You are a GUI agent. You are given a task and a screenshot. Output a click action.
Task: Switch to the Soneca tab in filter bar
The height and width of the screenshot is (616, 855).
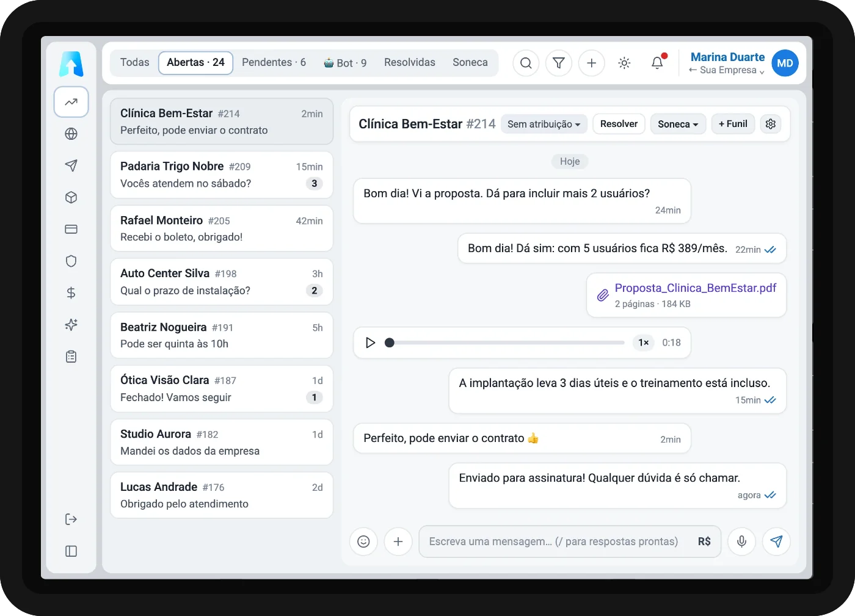pyautogui.click(x=470, y=62)
